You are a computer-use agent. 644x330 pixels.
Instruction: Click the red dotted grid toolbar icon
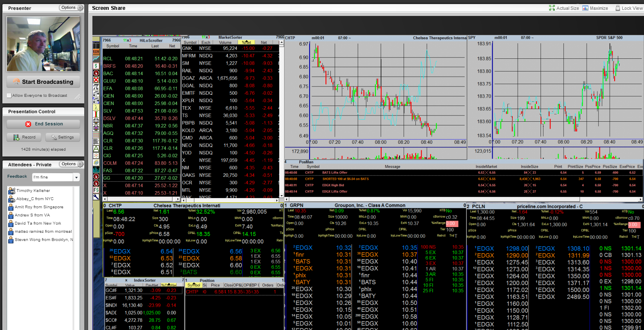tap(96, 134)
